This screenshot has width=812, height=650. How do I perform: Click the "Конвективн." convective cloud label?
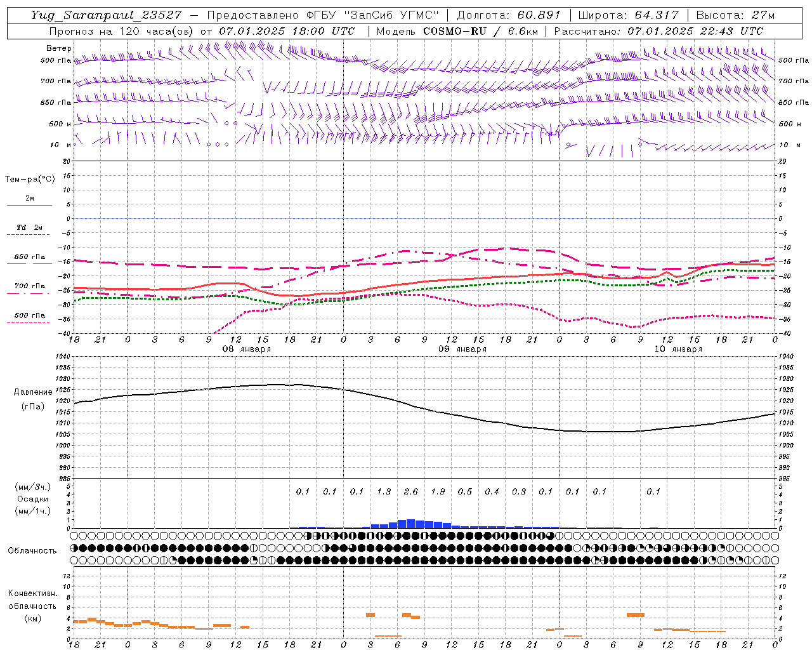point(32,594)
